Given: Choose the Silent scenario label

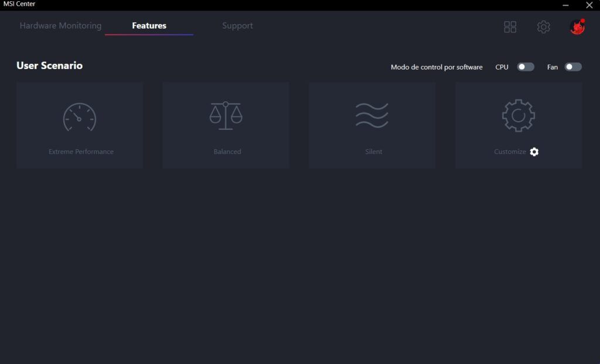Looking at the screenshot, I should pos(373,152).
